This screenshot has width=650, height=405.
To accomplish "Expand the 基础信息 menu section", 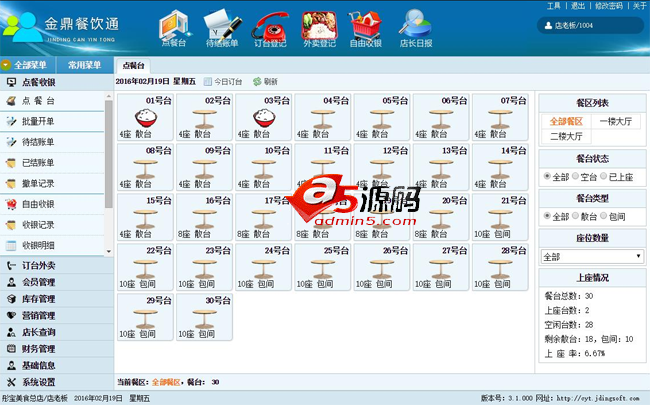I will (x=57, y=365).
